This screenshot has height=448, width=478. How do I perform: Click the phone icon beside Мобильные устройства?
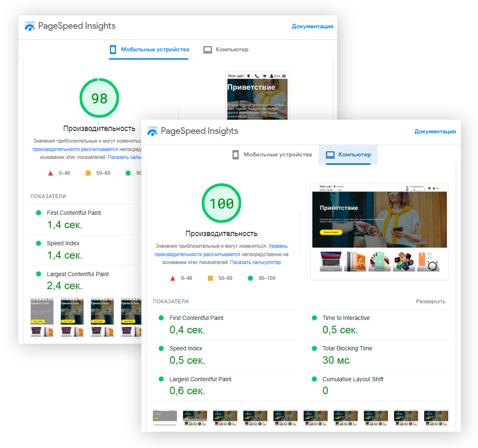point(234,154)
